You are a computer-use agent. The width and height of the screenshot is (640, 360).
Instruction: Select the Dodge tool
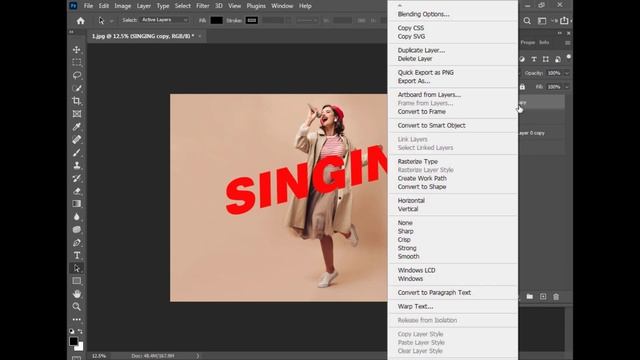click(x=77, y=229)
